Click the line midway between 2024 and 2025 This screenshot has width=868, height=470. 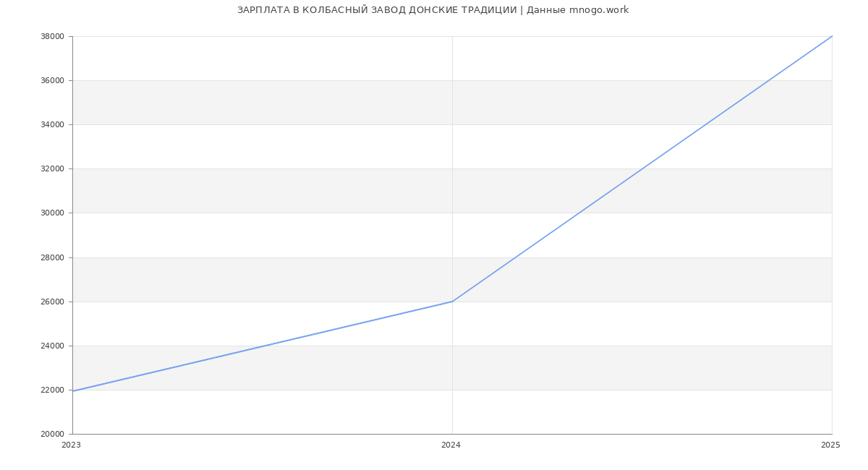coord(642,168)
